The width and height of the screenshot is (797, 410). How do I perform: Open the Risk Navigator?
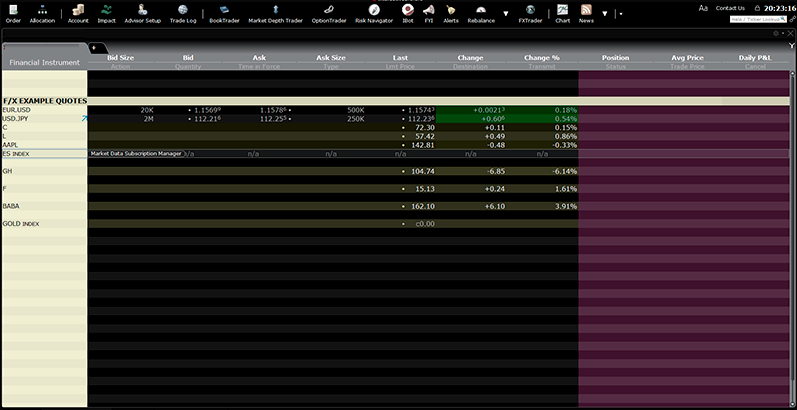point(374,13)
